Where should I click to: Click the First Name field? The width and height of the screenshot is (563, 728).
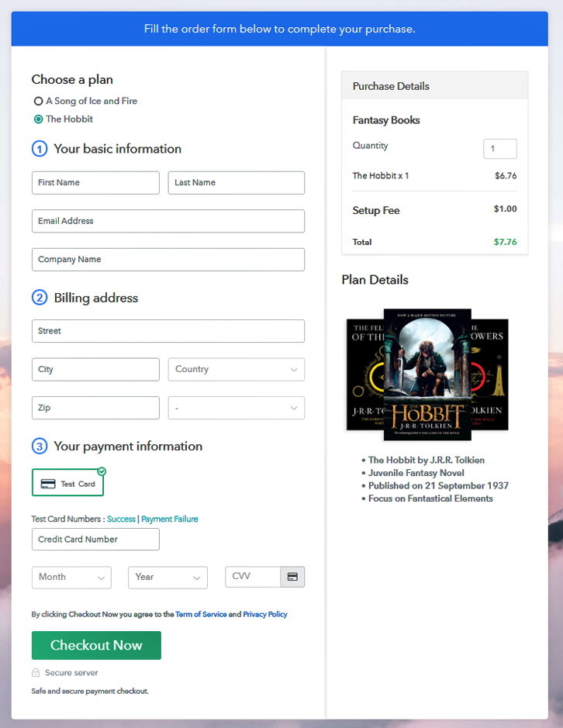(x=95, y=182)
